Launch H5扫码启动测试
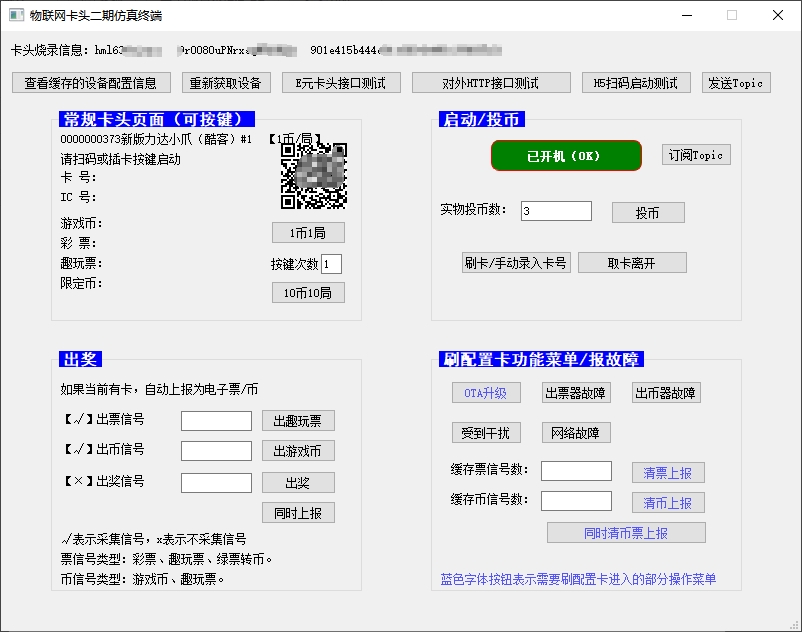Viewport: 802px width, 632px height. point(636,83)
